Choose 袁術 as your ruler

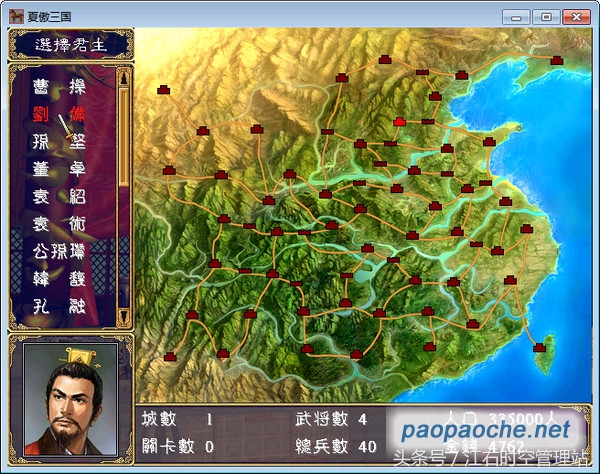pyautogui.click(x=59, y=223)
